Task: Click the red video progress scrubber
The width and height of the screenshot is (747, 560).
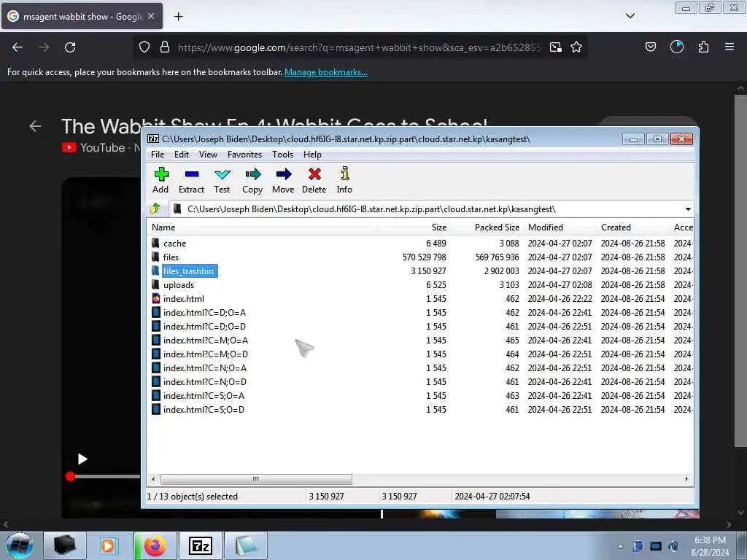Action: (71, 477)
